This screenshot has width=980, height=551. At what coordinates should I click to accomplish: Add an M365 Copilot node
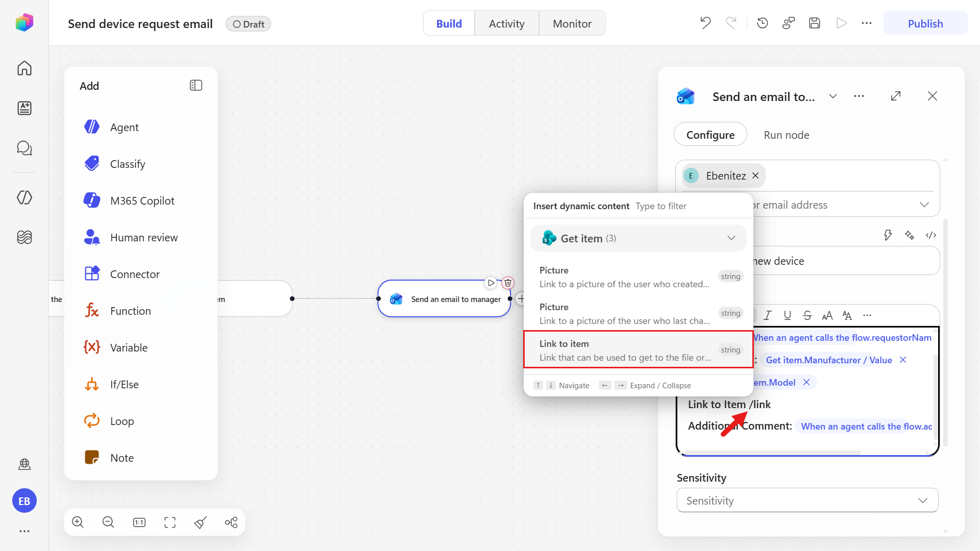[x=141, y=201]
